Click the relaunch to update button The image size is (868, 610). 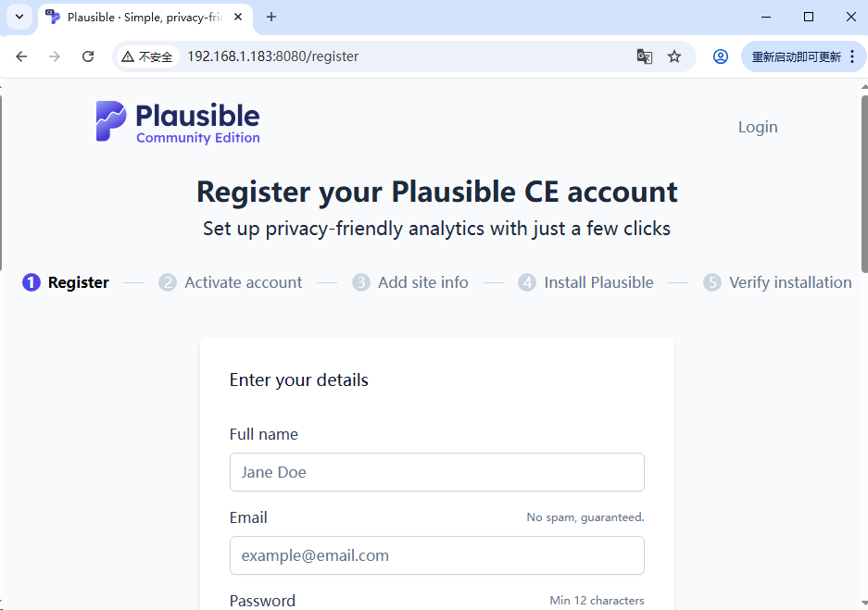tap(796, 56)
